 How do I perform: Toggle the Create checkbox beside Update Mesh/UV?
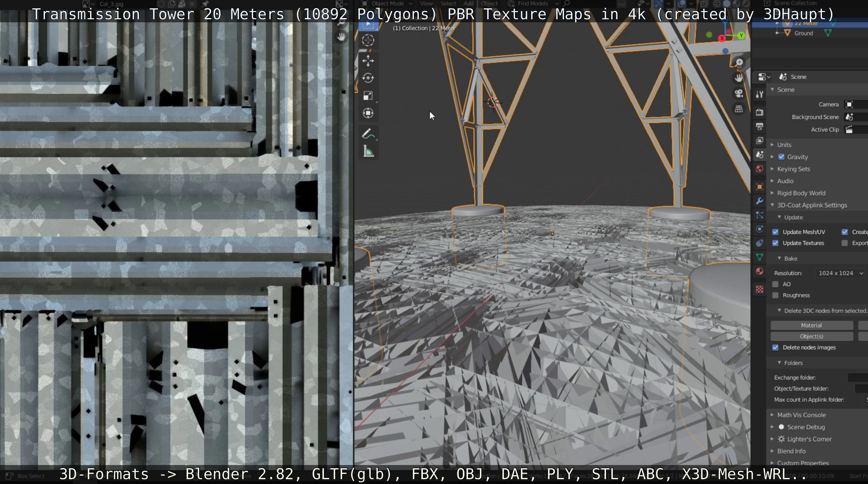[845, 232]
